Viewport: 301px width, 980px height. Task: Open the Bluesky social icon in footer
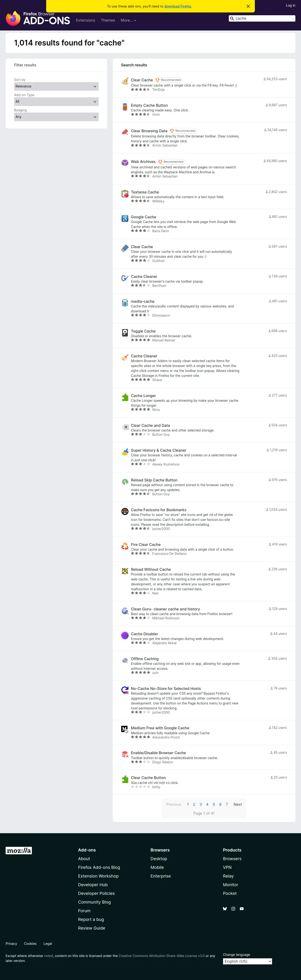225,909
